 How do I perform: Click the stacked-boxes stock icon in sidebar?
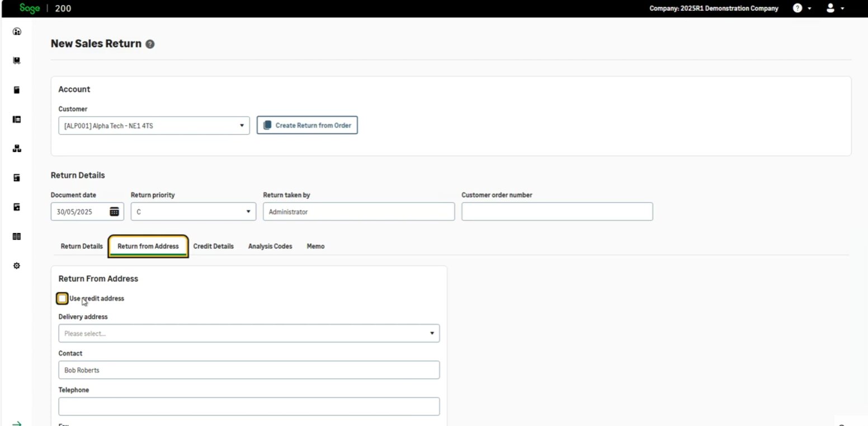tap(17, 149)
